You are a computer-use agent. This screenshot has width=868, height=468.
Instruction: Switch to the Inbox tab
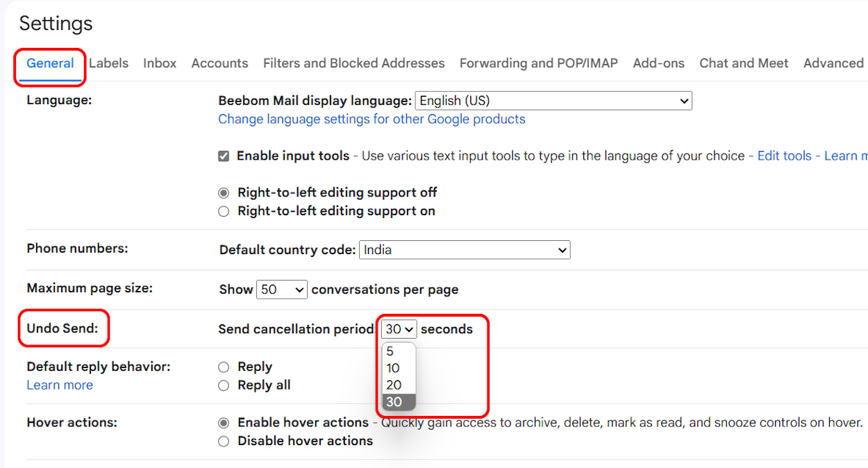(x=160, y=63)
